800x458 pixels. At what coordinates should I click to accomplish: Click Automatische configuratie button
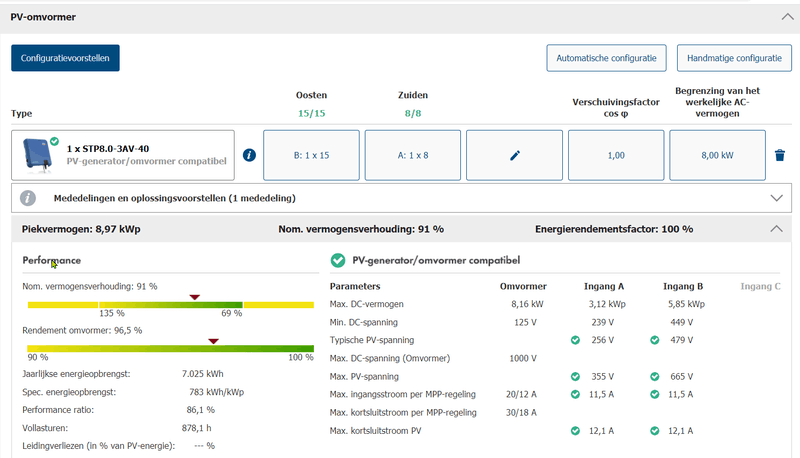(606, 58)
